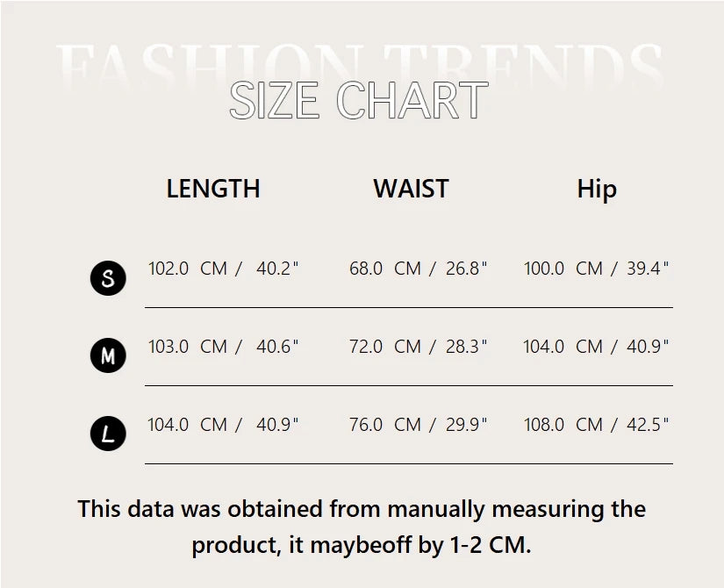Click the black L size badge

point(108,434)
